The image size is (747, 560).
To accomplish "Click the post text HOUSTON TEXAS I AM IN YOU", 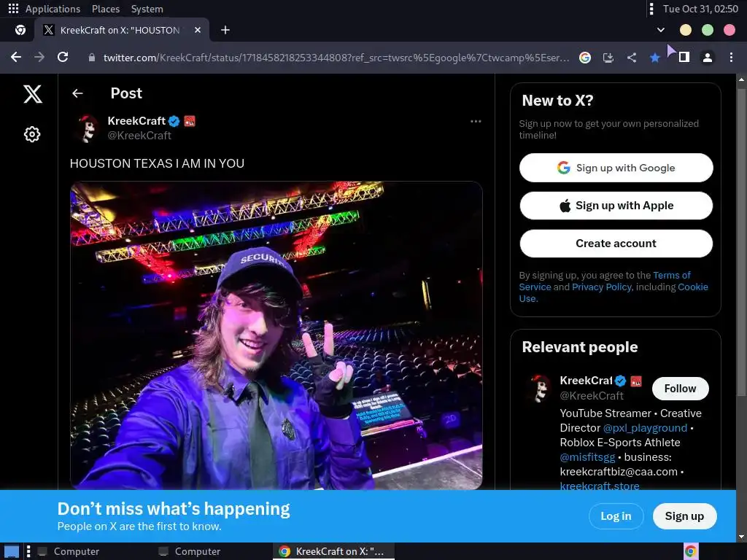I will (158, 163).
